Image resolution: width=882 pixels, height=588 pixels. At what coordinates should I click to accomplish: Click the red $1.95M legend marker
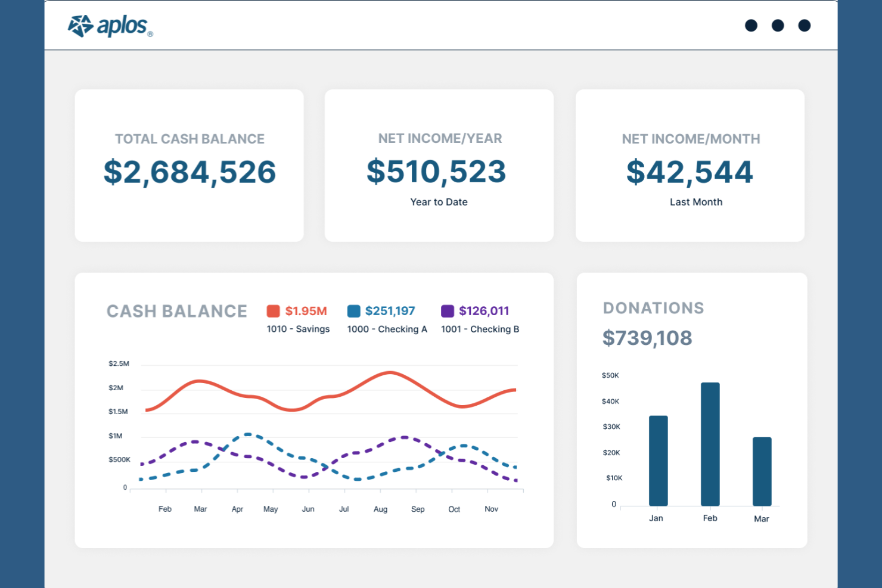point(273,310)
